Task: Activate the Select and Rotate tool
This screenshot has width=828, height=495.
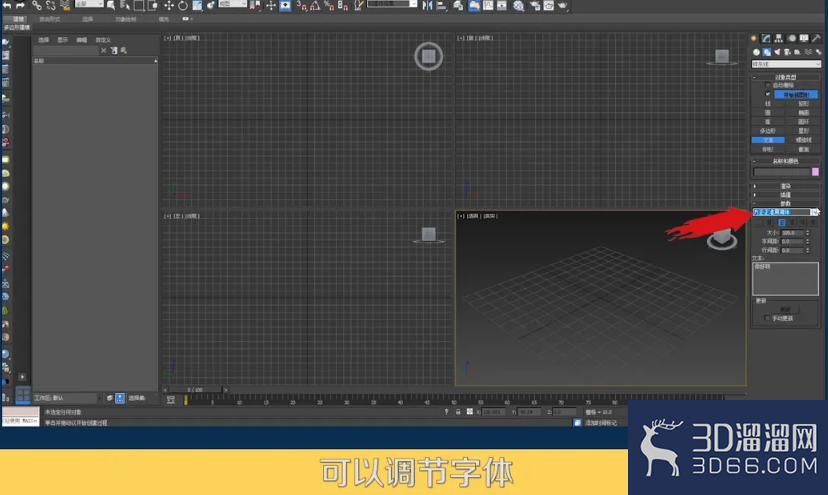Action: click(183, 5)
